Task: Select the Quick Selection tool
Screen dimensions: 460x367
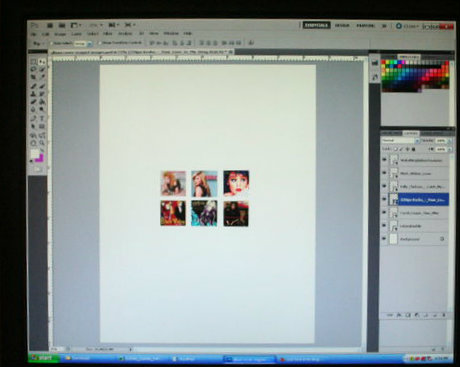Action: (42, 69)
